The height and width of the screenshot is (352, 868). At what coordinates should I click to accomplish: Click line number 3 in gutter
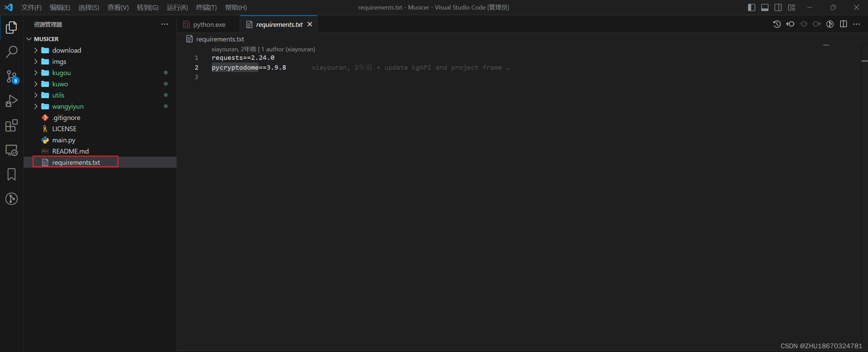pos(196,77)
